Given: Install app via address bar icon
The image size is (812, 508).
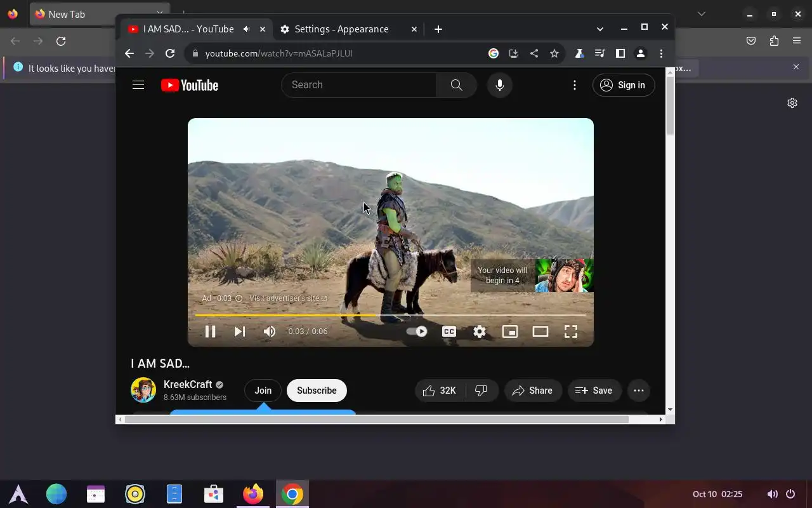Looking at the screenshot, I should tap(514, 53).
